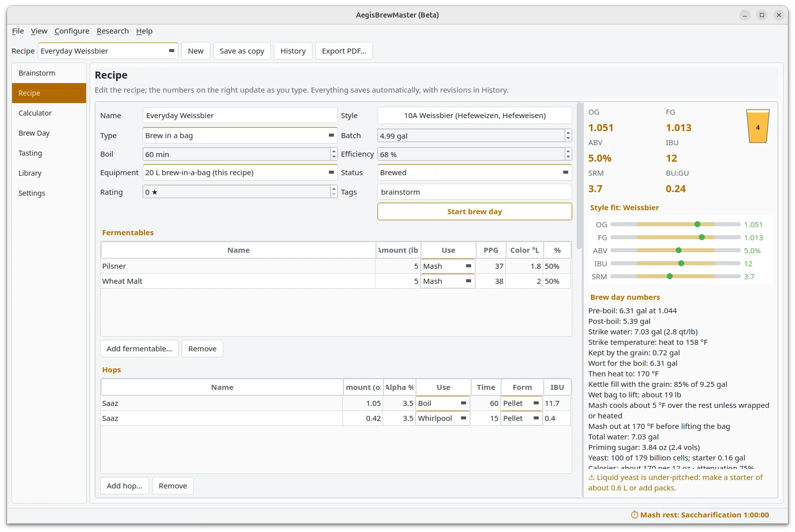Image resolution: width=795 pixels, height=532 pixels.
Task: Switch to the Calculator section
Action: point(49,113)
